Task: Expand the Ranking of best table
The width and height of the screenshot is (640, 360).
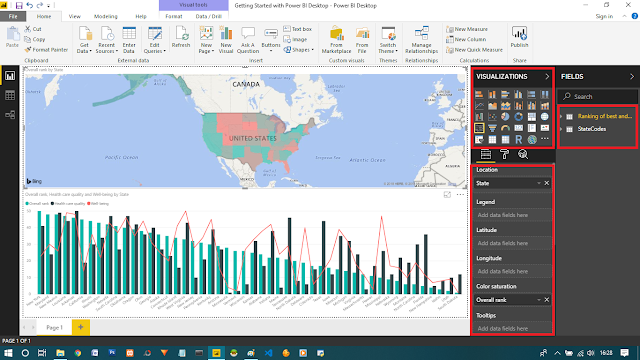Action: point(562,116)
